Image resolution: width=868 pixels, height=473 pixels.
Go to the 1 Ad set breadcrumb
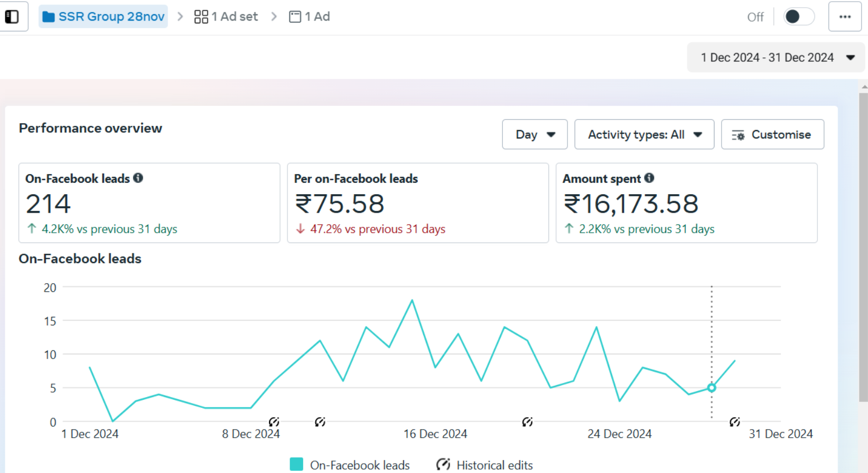pyautogui.click(x=226, y=17)
